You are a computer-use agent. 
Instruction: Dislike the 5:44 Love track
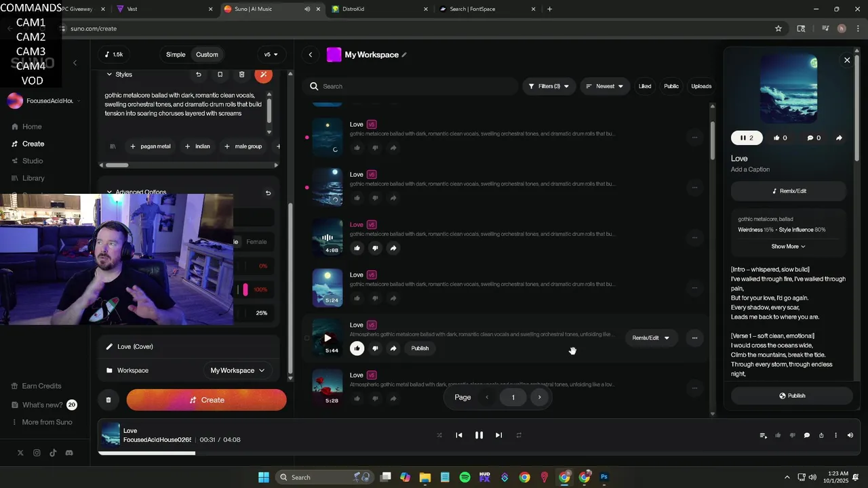[x=375, y=348]
